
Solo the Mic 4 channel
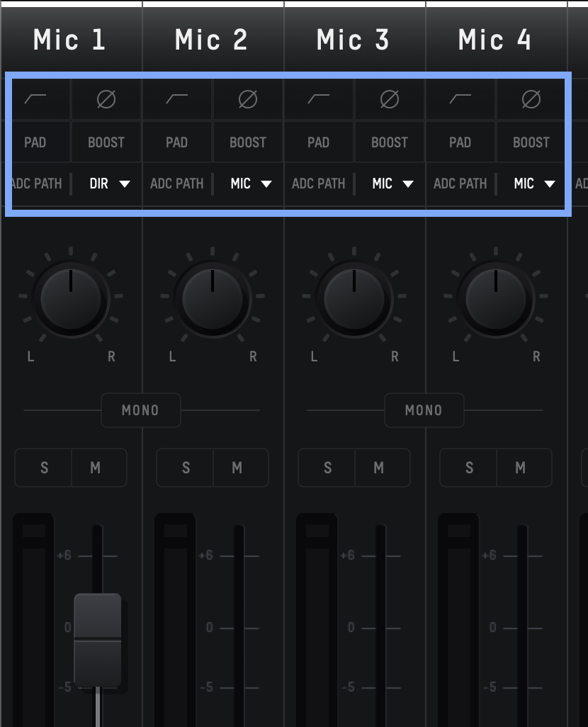pos(468,468)
